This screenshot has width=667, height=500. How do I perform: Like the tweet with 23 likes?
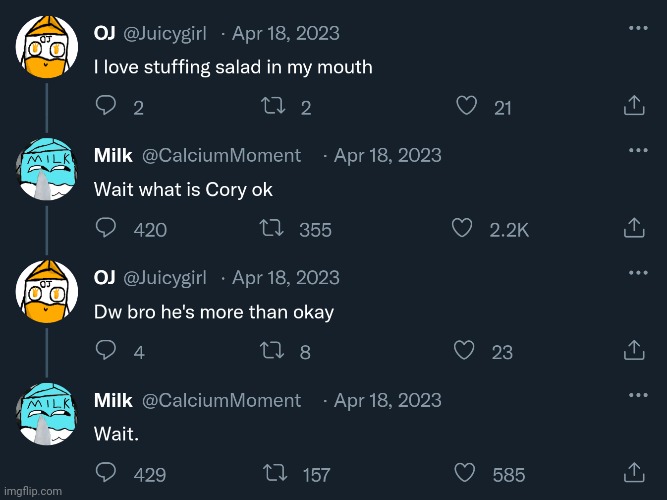(x=464, y=351)
